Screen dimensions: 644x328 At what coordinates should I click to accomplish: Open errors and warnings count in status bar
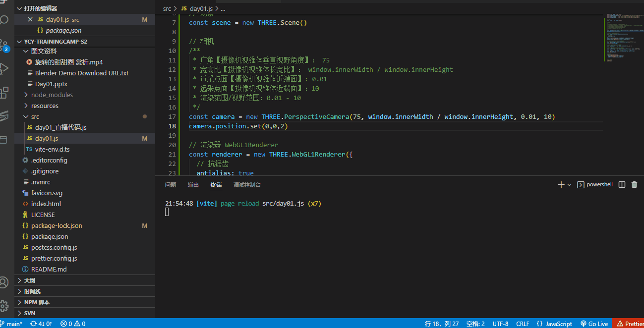[73, 324]
